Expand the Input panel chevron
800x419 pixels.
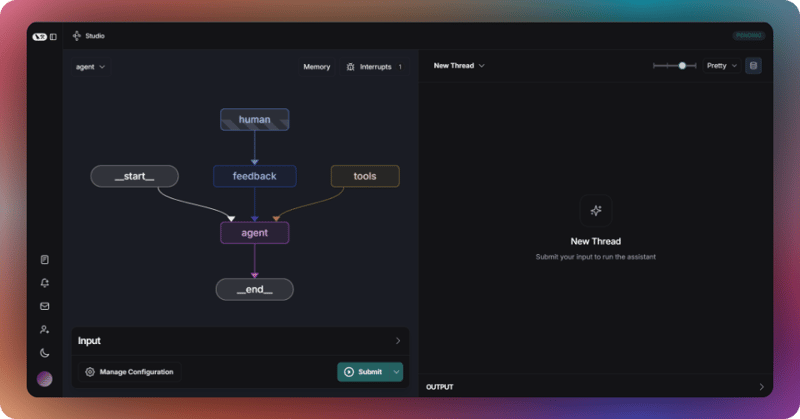coord(397,341)
